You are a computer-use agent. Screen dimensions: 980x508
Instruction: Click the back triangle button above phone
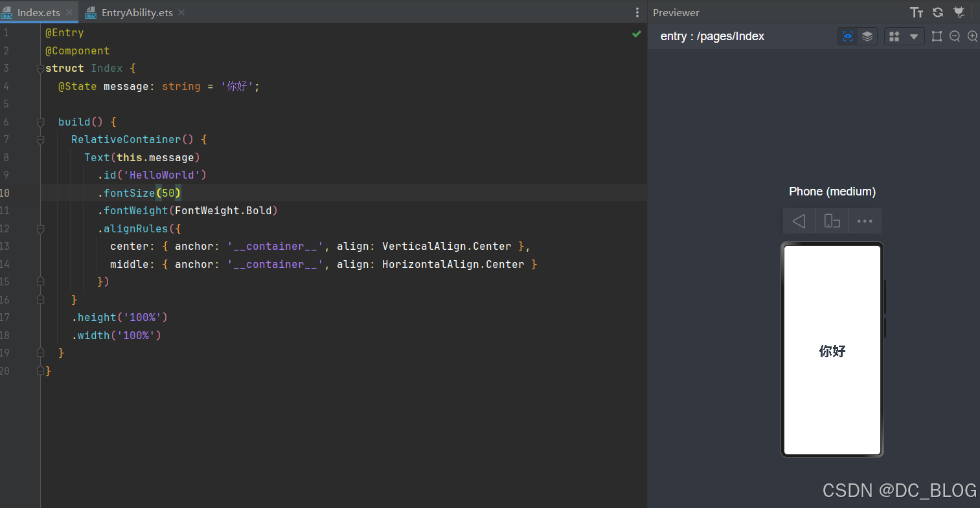click(799, 221)
